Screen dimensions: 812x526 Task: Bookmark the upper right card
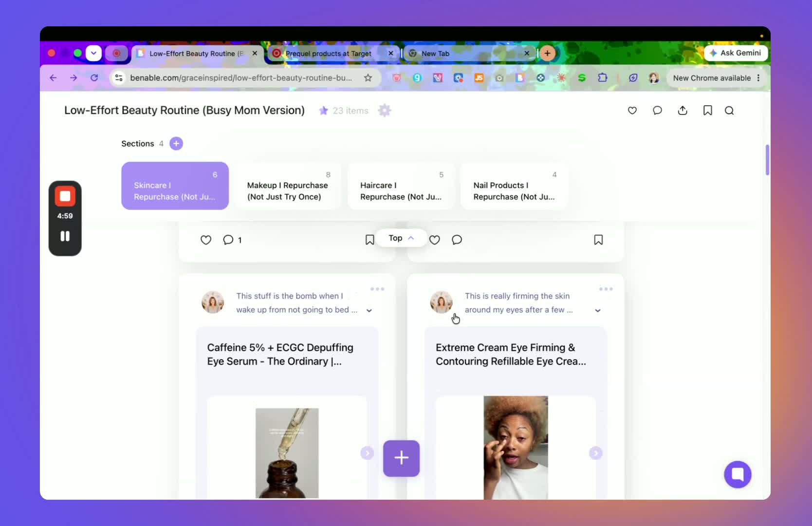(x=598, y=240)
